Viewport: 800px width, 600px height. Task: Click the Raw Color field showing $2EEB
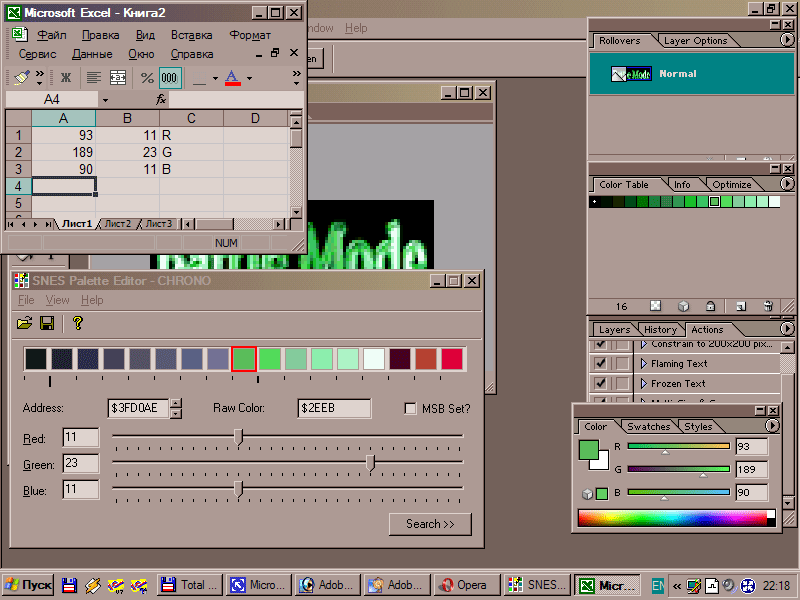pyautogui.click(x=334, y=408)
